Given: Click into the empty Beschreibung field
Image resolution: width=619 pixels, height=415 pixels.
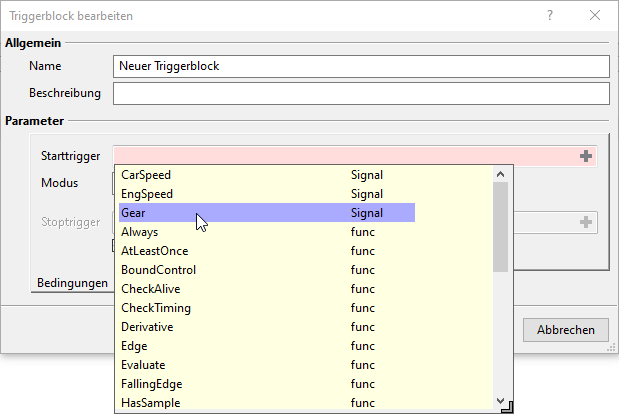Looking at the screenshot, I should tap(361, 94).
